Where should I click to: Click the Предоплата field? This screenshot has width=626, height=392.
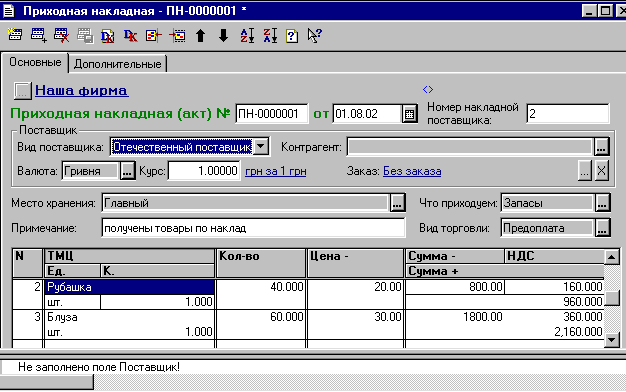pyautogui.click(x=547, y=228)
